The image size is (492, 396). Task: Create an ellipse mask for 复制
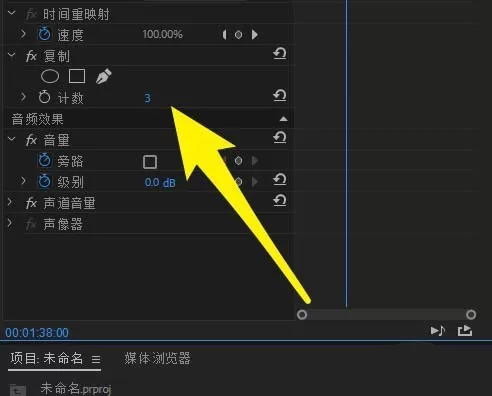click(50, 76)
